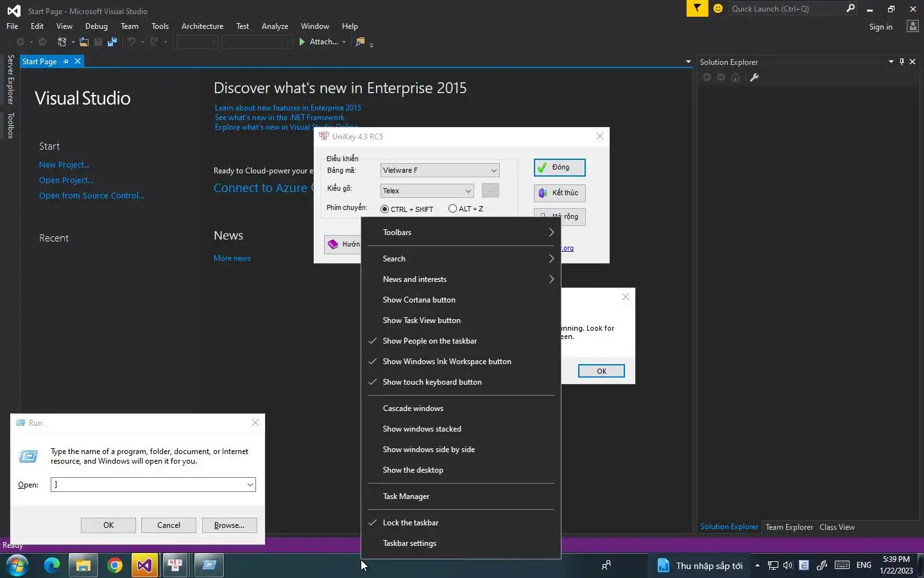The image size is (924, 578).
Task: Open the notifications flag icon
Action: coord(697,8)
